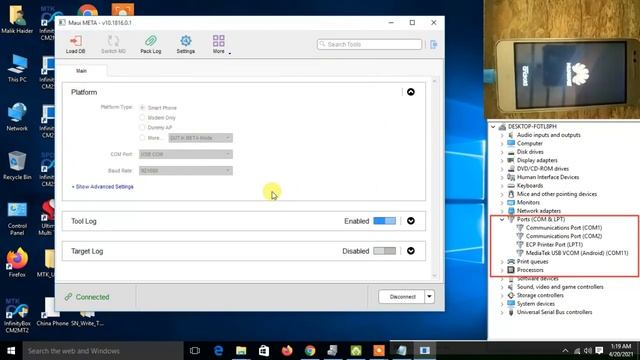Select Communications Port (COM1)
640x360 pixels.
[564, 228]
